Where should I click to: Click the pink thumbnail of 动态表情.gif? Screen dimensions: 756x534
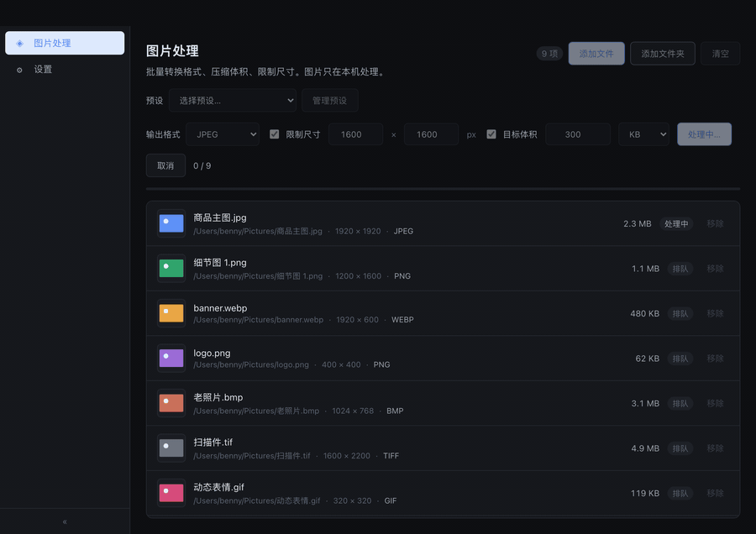point(171,493)
